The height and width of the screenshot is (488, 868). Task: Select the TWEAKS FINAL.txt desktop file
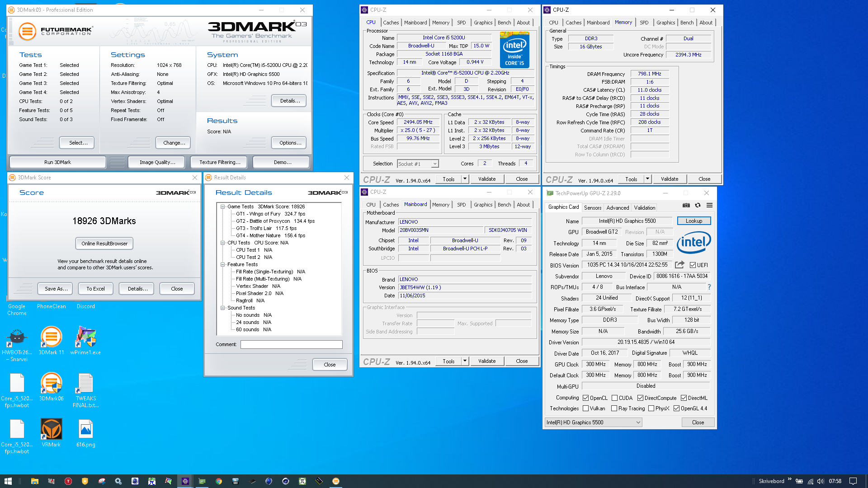click(85, 390)
